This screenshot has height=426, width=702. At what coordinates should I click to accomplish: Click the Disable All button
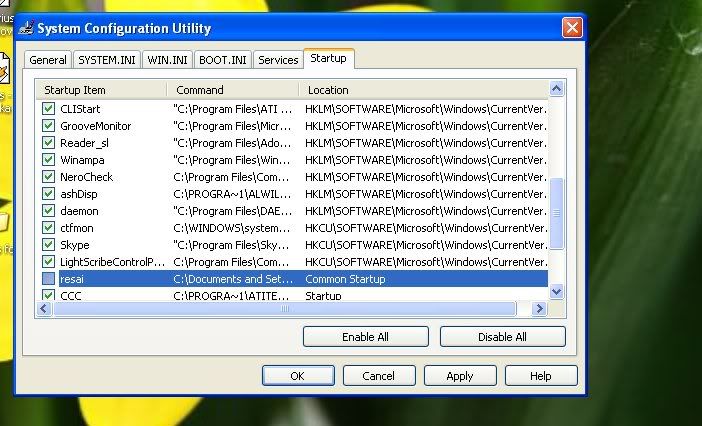503,337
